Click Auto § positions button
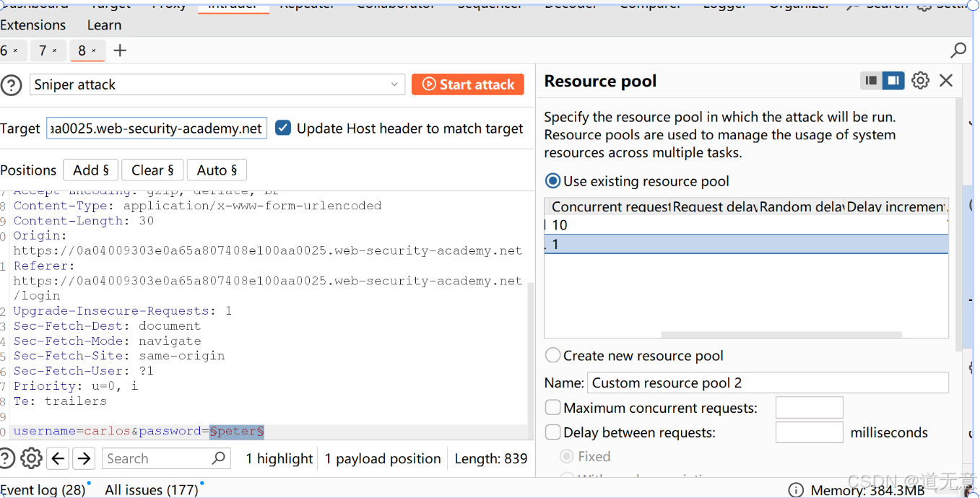The width and height of the screenshot is (980, 498). 217,170
